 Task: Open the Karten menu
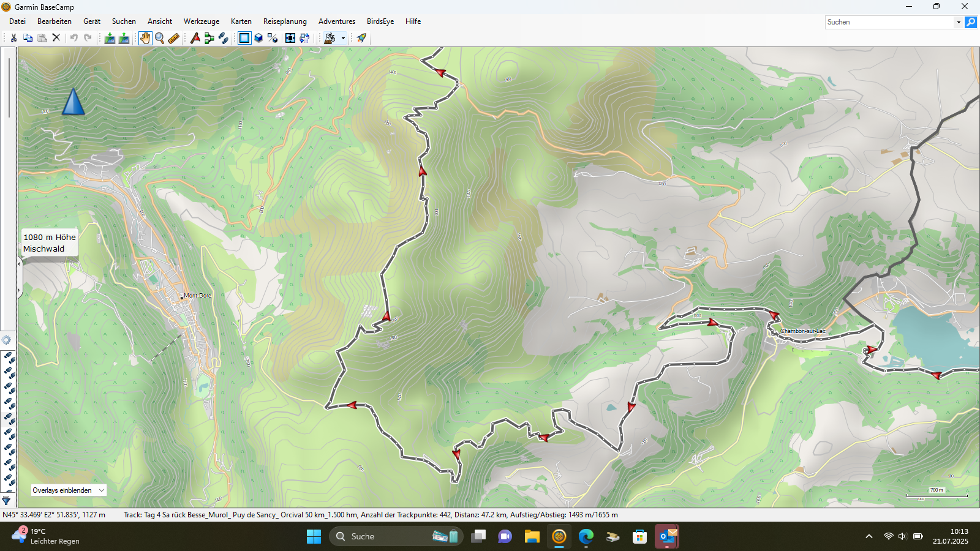point(241,21)
